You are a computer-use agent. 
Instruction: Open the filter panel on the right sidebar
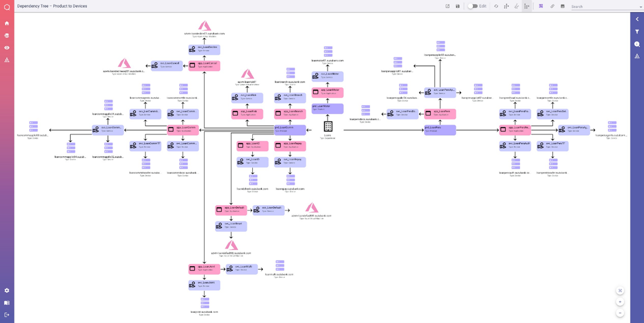pos(638,32)
